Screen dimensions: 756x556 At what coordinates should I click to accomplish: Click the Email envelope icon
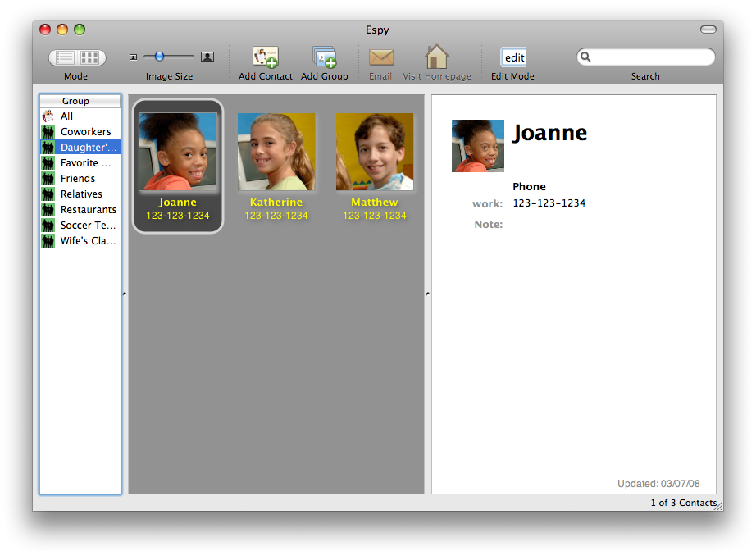click(x=381, y=57)
